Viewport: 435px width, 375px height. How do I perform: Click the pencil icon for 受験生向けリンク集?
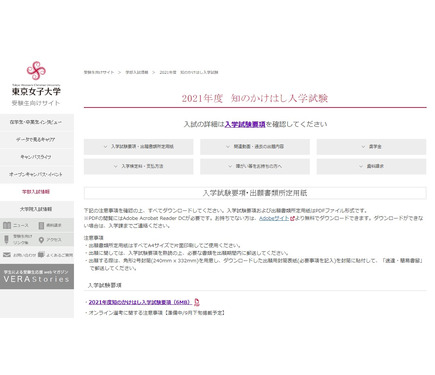coord(6,239)
